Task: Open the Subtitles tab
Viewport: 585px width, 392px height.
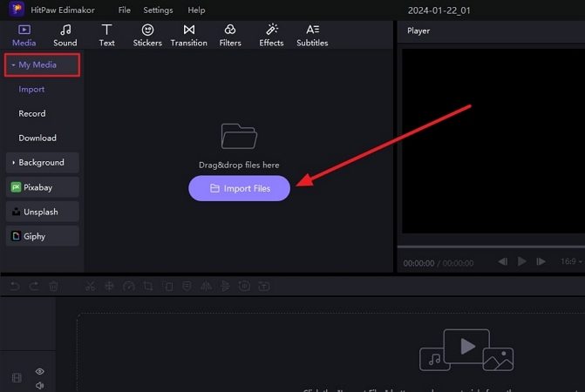Action: coord(312,36)
